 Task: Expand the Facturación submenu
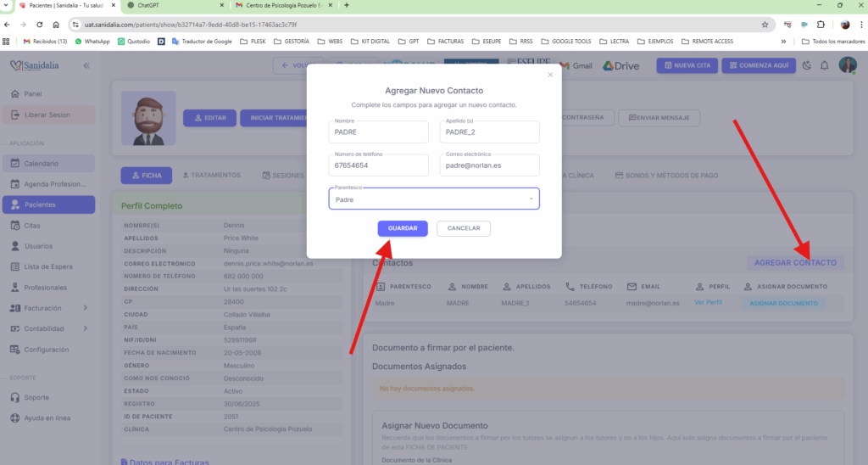coord(86,308)
